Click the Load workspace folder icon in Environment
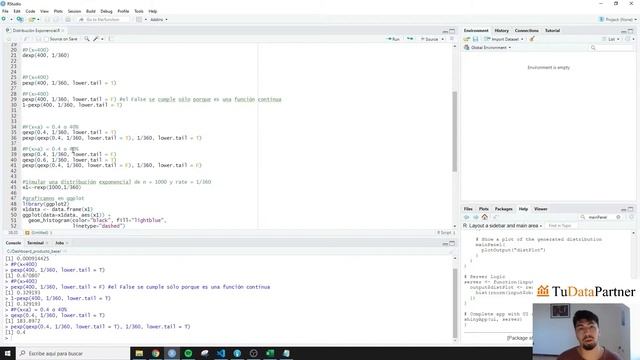Image resolution: width=640 pixels, height=360 pixels. click(467, 39)
